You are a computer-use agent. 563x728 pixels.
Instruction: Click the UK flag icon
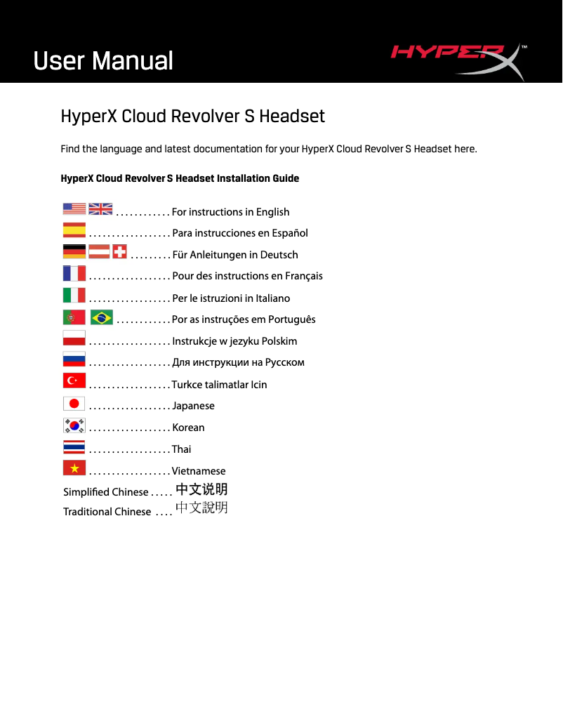99,209
